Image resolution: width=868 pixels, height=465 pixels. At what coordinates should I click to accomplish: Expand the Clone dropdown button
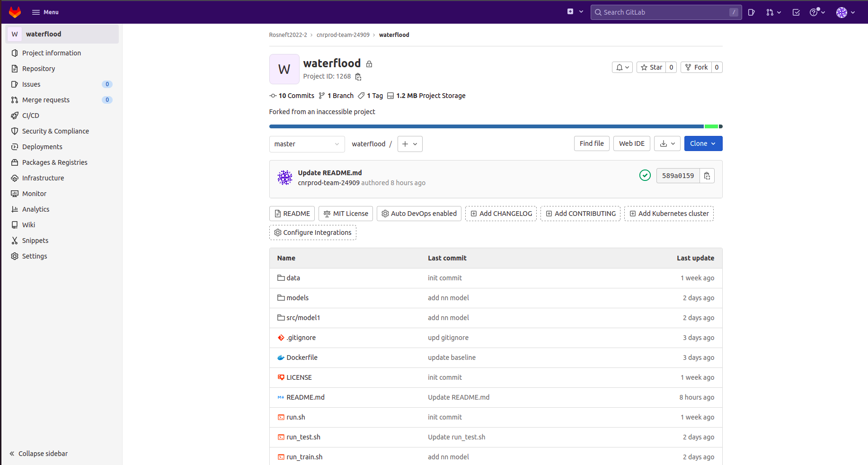[x=703, y=143]
